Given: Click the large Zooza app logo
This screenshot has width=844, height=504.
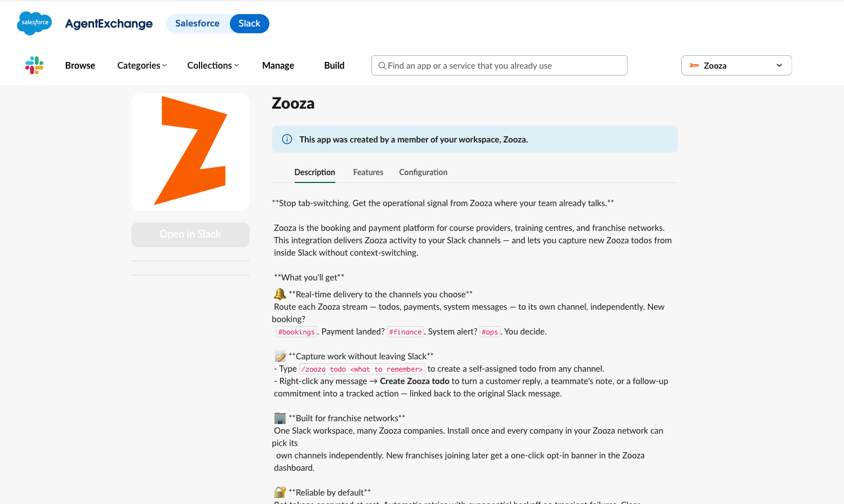Looking at the screenshot, I should (190, 152).
